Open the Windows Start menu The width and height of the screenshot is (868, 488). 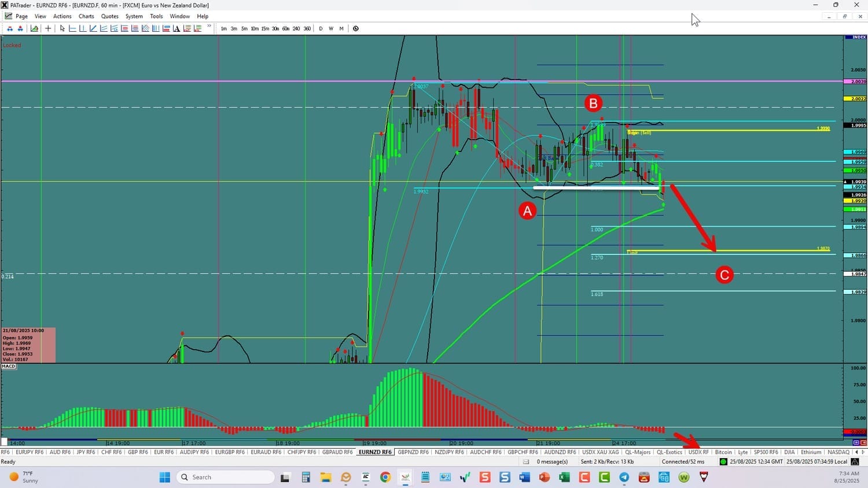tap(165, 477)
